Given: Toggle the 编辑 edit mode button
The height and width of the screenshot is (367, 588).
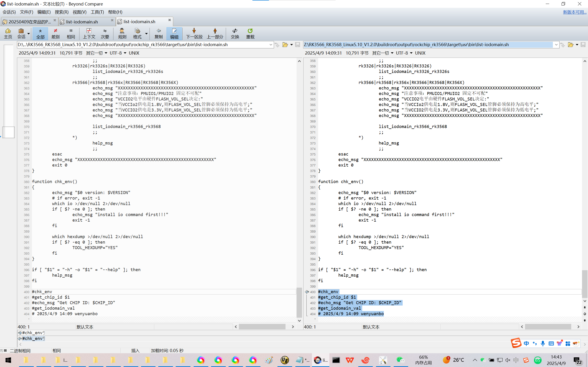Looking at the screenshot, I should [174, 33].
